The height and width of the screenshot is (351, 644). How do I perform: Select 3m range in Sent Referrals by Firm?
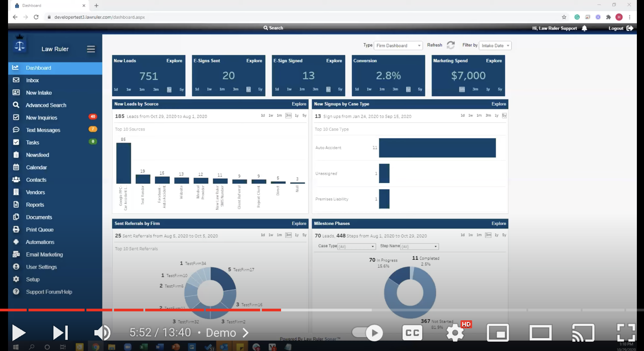pos(288,235)
